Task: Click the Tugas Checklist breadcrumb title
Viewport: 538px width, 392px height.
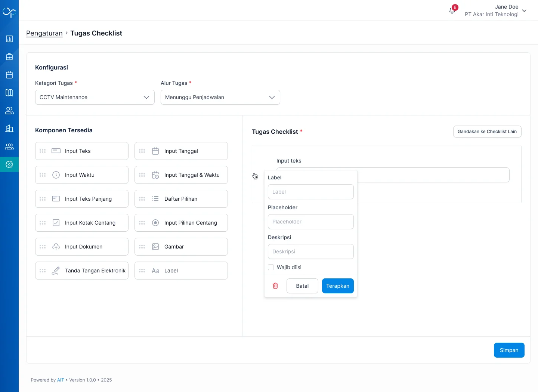Action: tap(96, 33)
